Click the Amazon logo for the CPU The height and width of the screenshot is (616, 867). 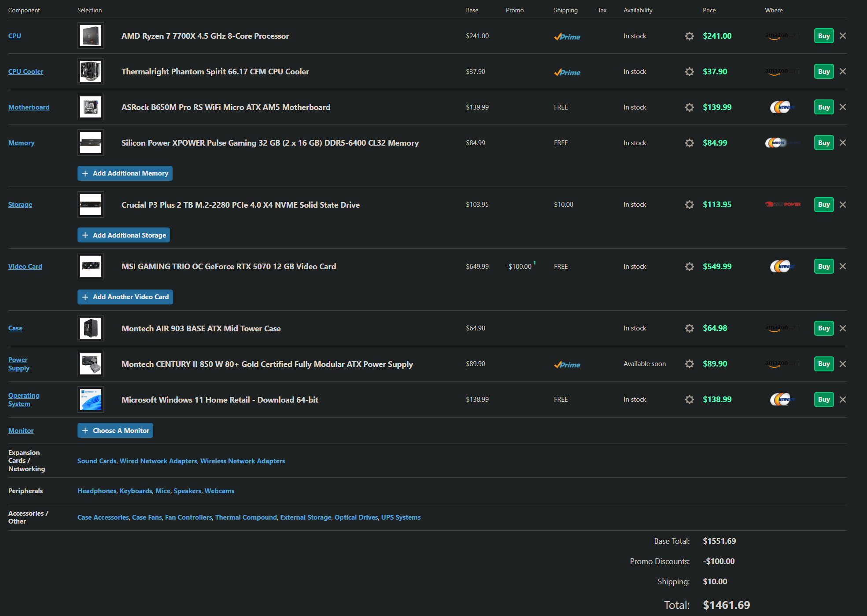tap(782, 36)
